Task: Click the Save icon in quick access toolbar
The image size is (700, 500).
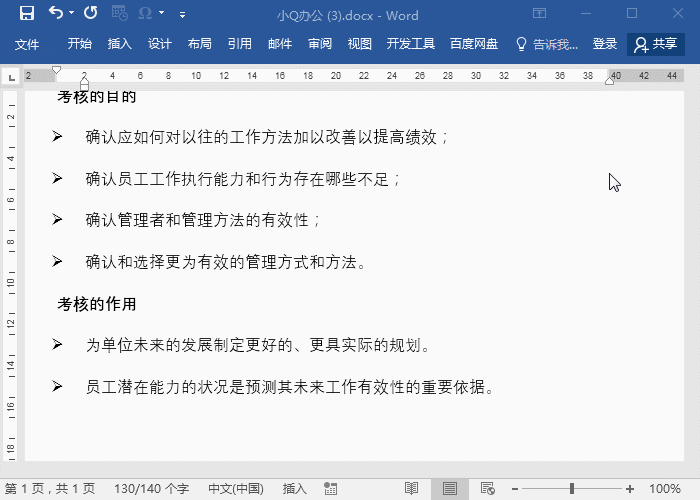Action: coord(27,13)
